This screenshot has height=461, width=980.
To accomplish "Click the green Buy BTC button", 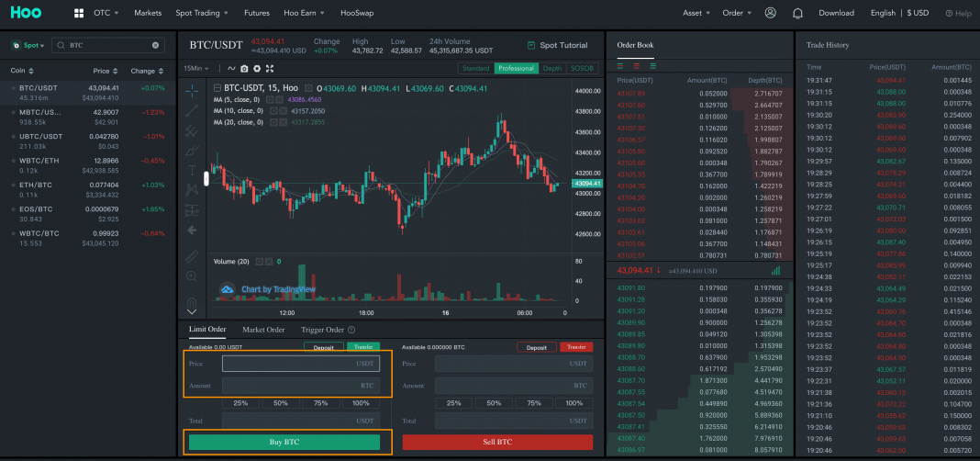I will pyautogui.click(x=284, y=443).
